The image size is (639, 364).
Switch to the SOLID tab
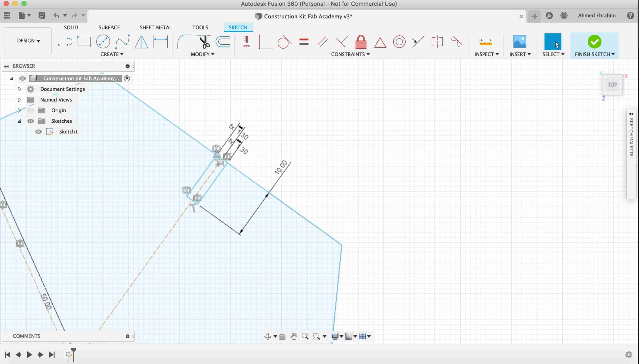71,27
